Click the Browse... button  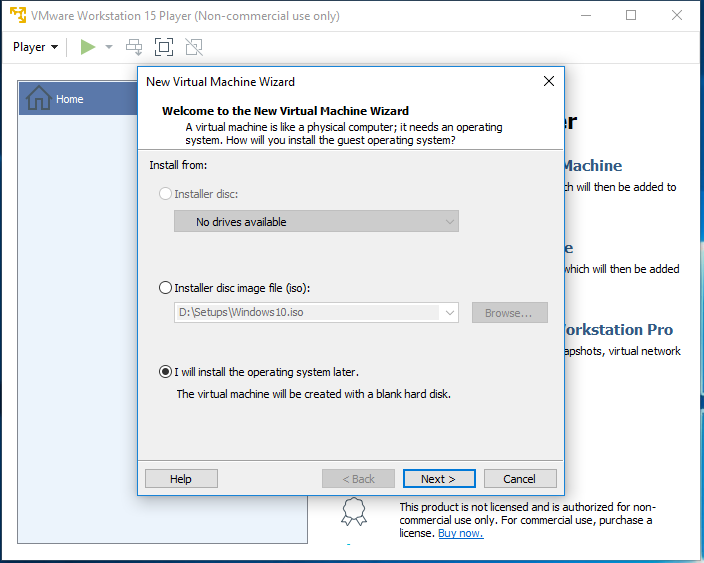[509, 312]
